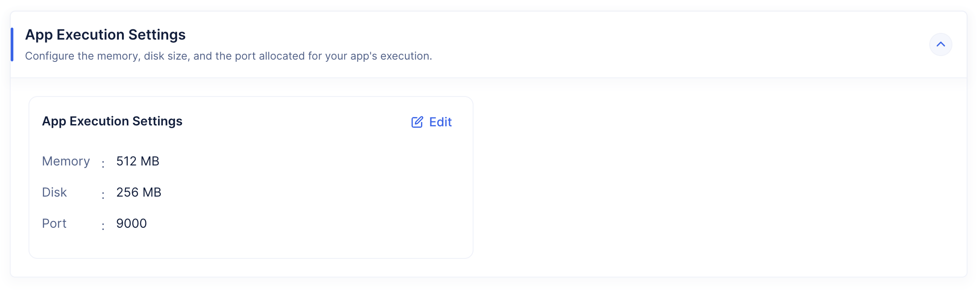Collapse the App Execution Settings section
The width and height of the screenshot is (980, 298).
940,44
